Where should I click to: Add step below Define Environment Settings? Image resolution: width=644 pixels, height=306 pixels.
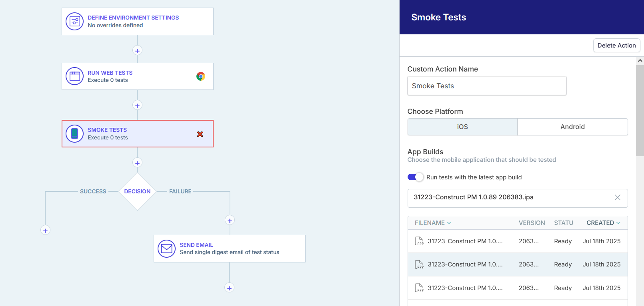137,51
